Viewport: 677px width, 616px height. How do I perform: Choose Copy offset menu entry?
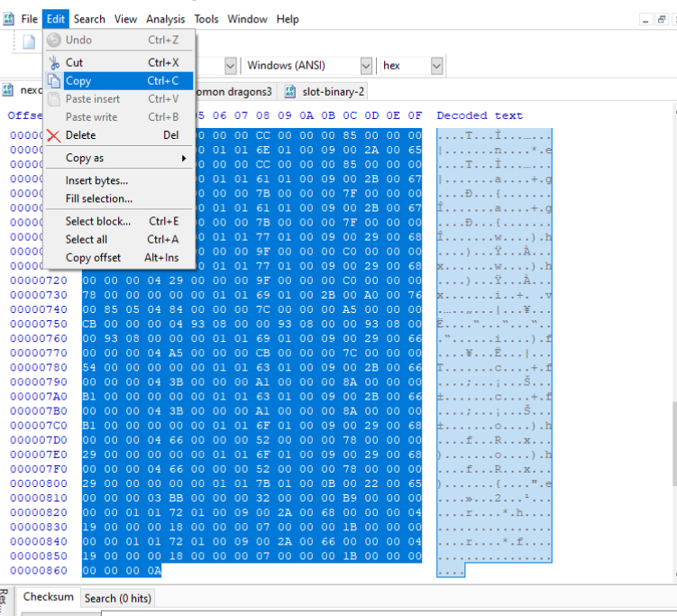pyautogui.click(x=120, y=257)
